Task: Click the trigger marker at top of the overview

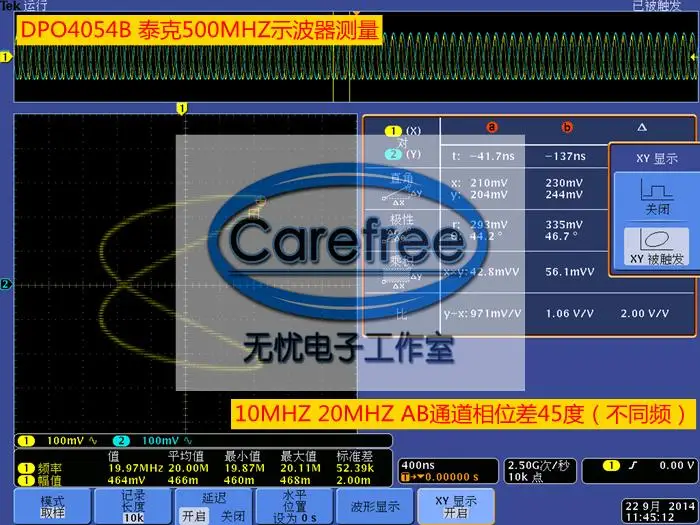Action: (x=356, y=14)
